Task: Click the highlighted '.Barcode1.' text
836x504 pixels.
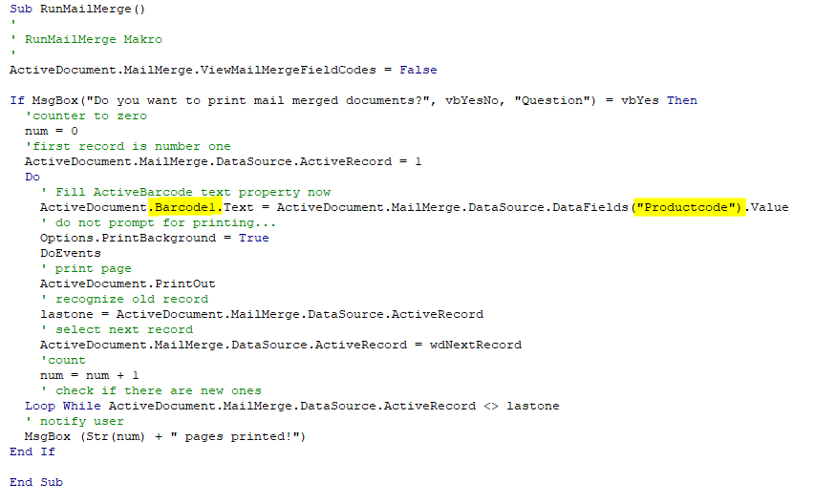Action: [185, 207]
